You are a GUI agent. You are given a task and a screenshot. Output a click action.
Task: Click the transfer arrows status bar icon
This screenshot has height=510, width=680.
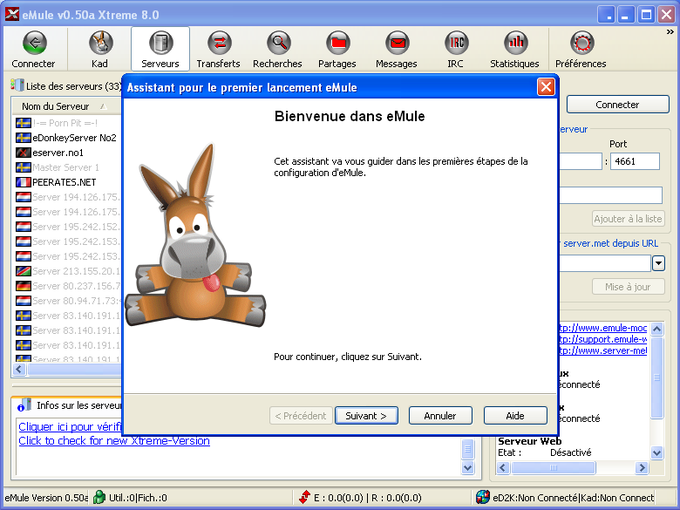coord(305,497)
